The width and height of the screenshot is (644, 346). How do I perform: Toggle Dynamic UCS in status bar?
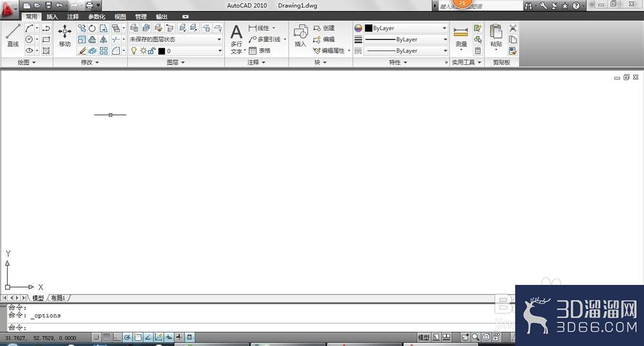[x=158, y=338]
